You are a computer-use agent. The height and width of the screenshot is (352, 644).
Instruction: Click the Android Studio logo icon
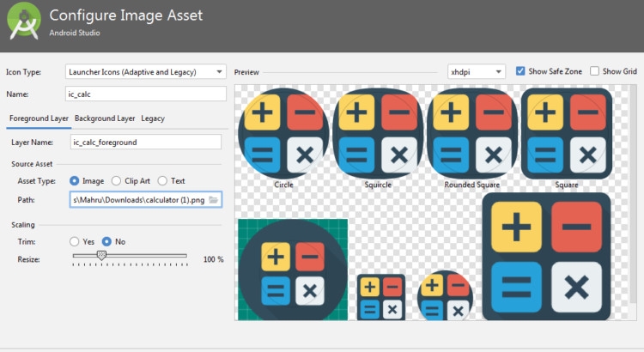24,22
